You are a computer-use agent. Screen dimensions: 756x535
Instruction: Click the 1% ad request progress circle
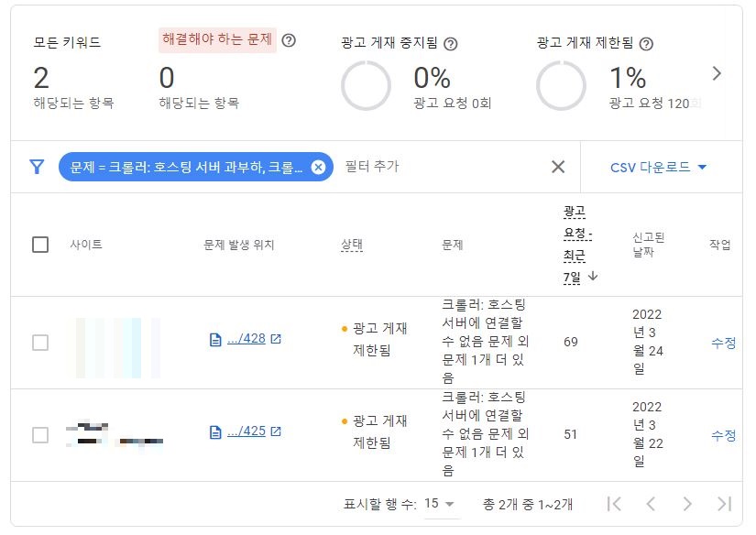click(x=562, y=82)
